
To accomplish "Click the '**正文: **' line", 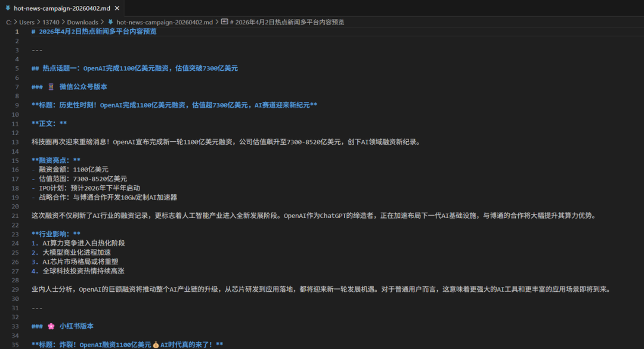I will (49, 123).
